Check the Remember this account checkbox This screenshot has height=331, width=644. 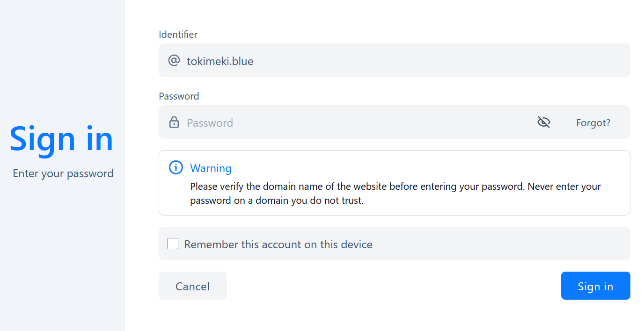[173, 244]
